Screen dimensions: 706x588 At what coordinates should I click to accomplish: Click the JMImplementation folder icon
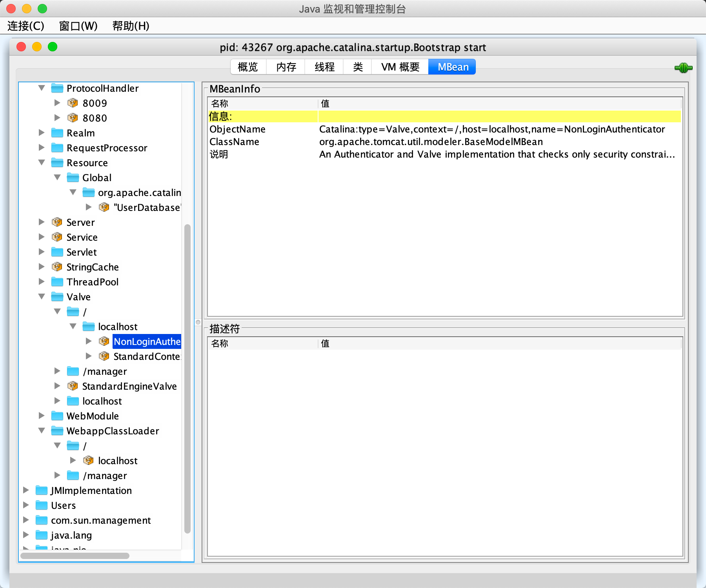click(42, 490)
